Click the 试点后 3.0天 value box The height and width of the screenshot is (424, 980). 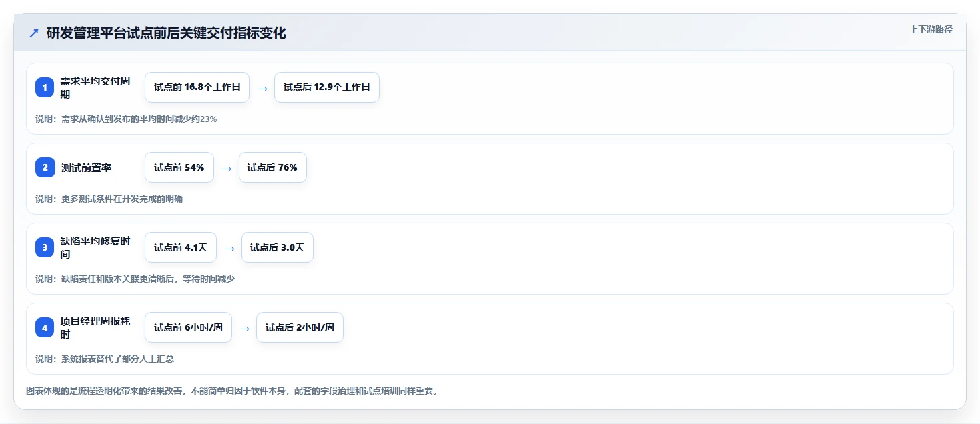(277, 247)
